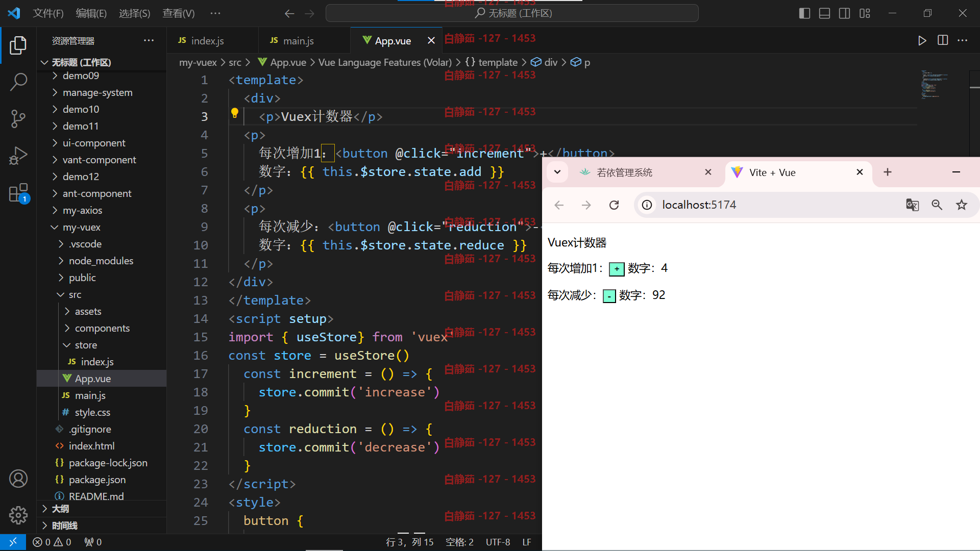980x551 pixels.
Task: Collapse the src folder
Action: [x=75, y=295]
